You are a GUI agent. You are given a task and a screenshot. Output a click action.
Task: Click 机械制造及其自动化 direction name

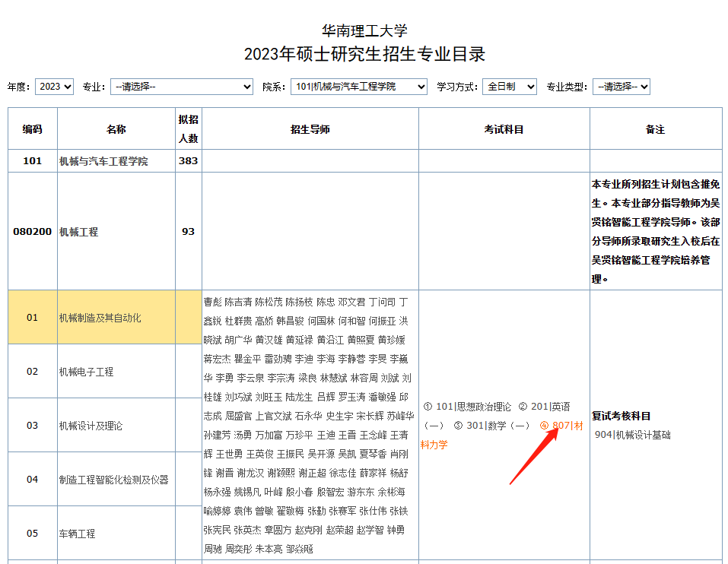pyautogui.click(x=100, y=318)
